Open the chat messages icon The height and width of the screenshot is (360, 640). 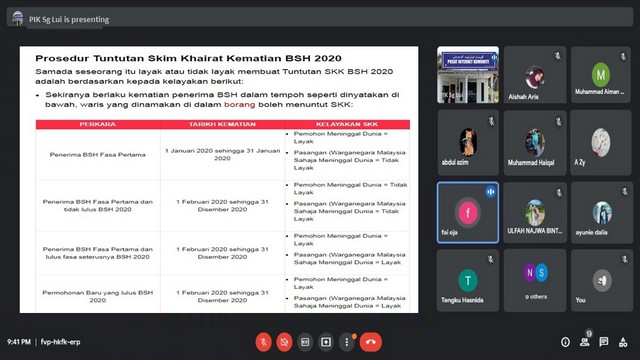(604, 342)
